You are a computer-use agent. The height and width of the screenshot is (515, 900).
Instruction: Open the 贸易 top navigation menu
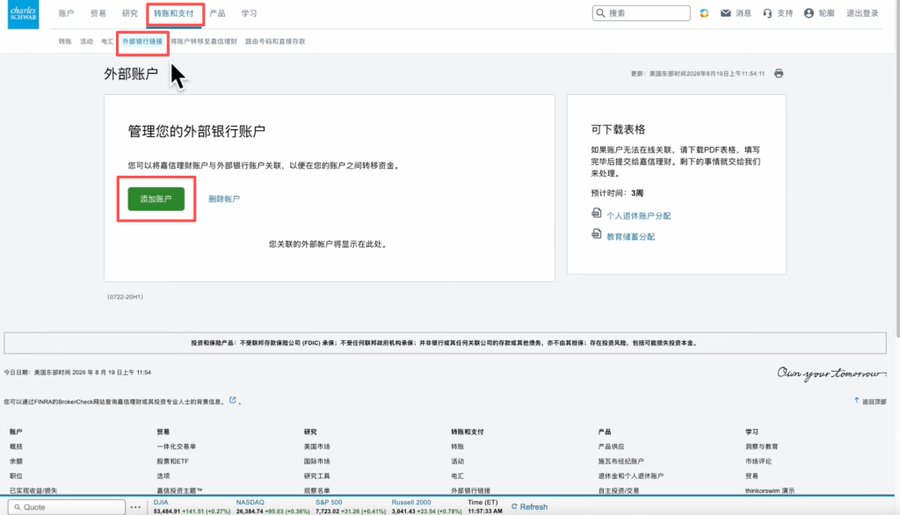tap(98, 13)
